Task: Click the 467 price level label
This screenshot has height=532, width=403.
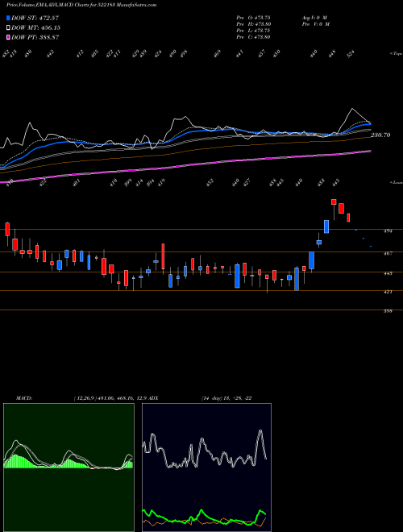Action: [x=388, y=253]
